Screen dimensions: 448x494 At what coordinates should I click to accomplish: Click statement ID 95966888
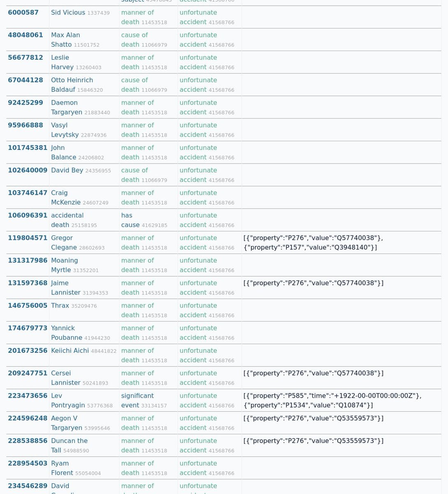(26, 125)
